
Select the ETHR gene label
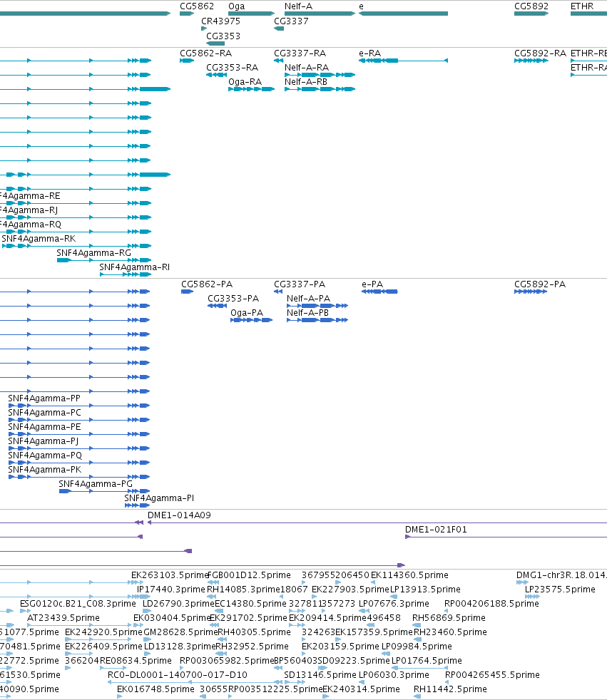coord(582,6)
